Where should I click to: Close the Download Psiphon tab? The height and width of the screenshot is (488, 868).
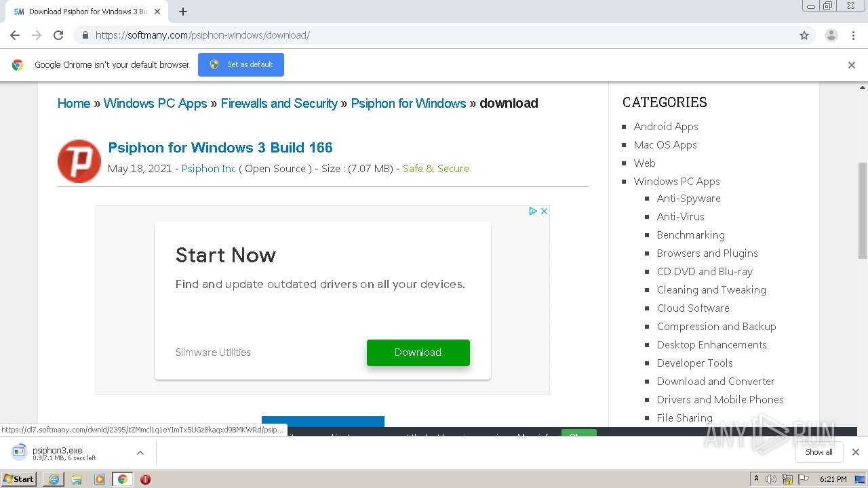coord(157,12)
